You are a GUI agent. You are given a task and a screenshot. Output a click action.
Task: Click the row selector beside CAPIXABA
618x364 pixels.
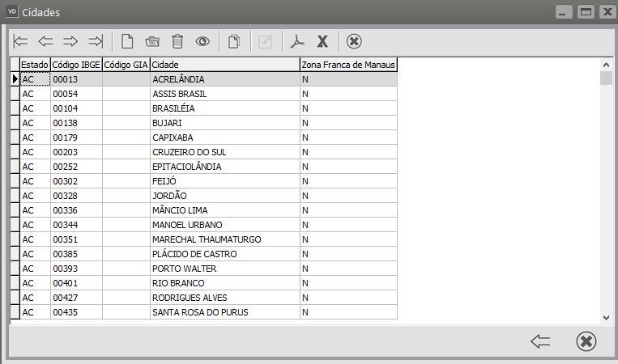click(x=15, y=138)
